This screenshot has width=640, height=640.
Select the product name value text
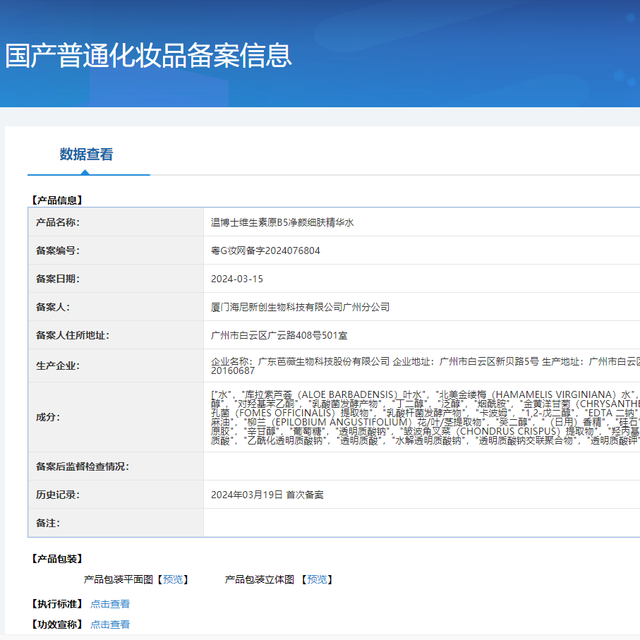point(282,222)
